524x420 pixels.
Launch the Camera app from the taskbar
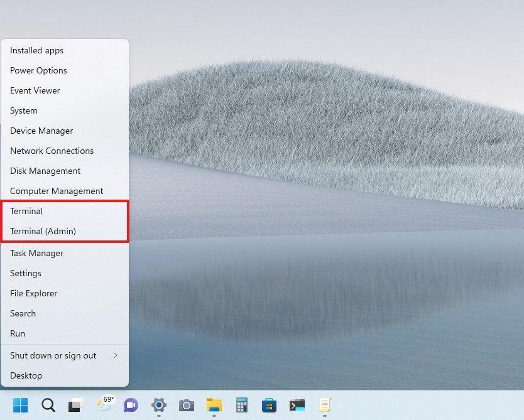click(x=186, y=406)
